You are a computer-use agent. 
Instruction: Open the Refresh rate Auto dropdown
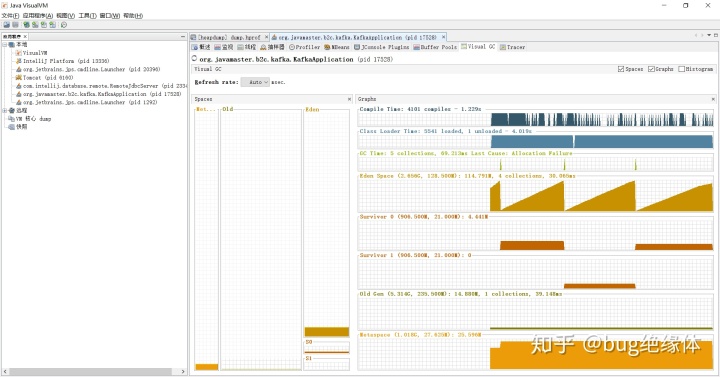coord(255,82)
